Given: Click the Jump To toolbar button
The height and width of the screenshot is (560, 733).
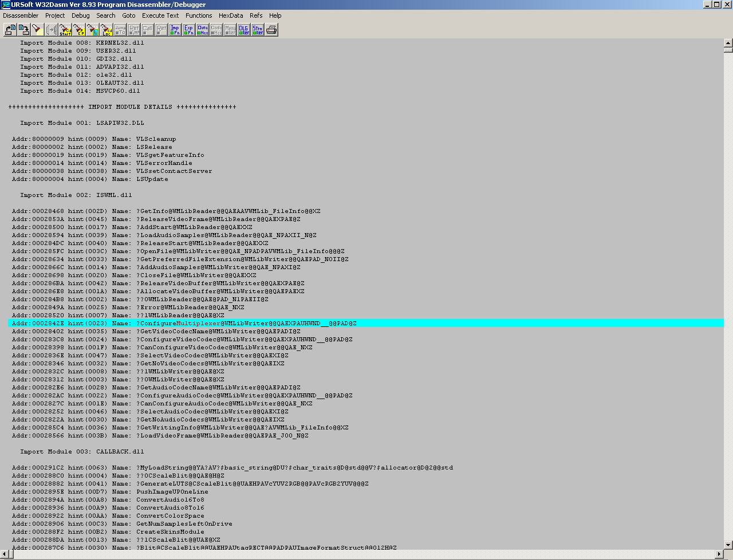Looking at the screenshot, I should 120,29.
